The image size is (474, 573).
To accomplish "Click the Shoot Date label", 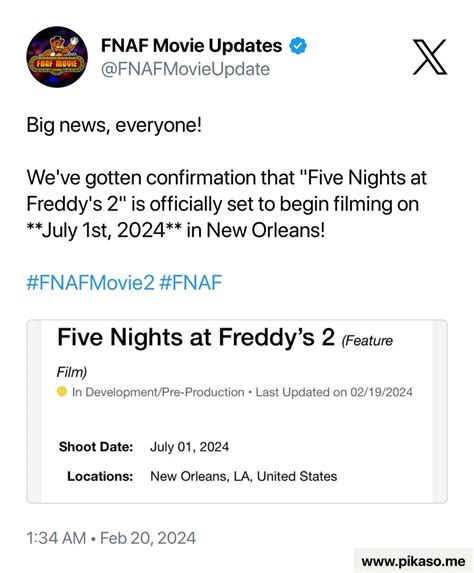I will click(96, 447).
